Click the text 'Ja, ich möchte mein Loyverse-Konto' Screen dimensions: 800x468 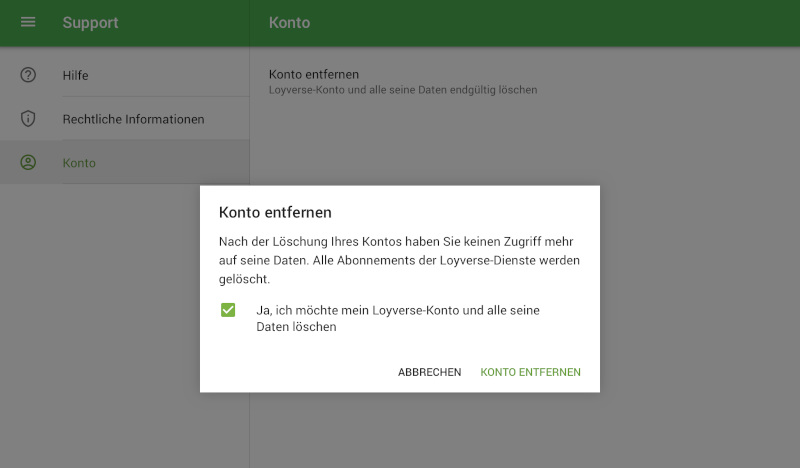click(356, 310)
